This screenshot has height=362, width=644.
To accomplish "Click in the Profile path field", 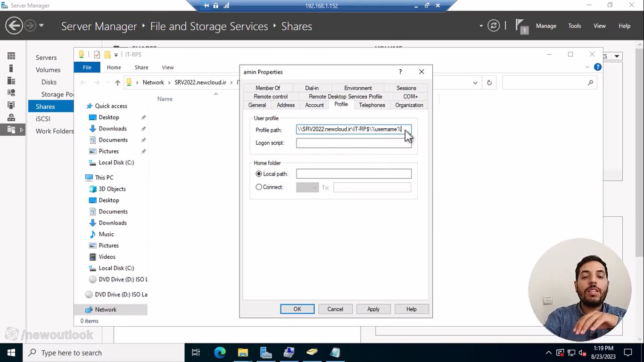I will point(354,129).
